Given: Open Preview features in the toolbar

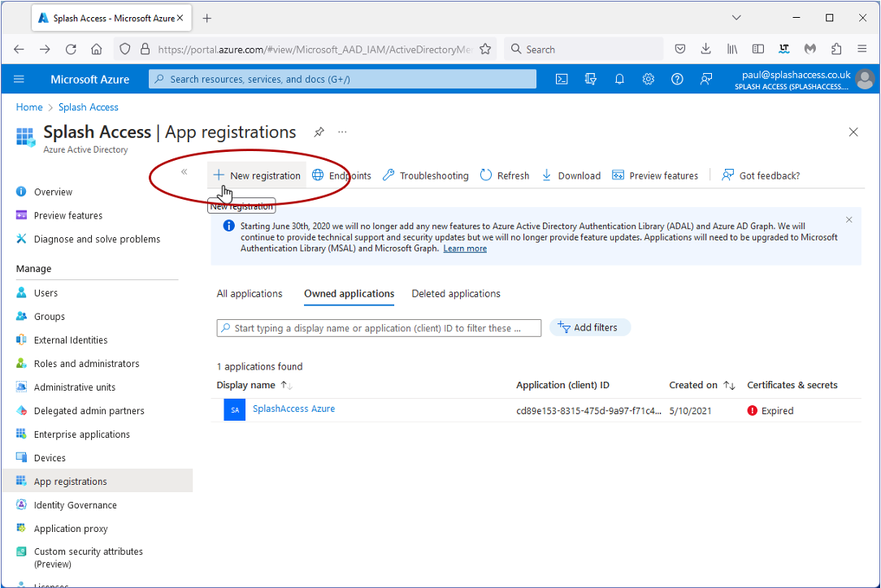Looking at the screenshot, I should tap(655, 175).
